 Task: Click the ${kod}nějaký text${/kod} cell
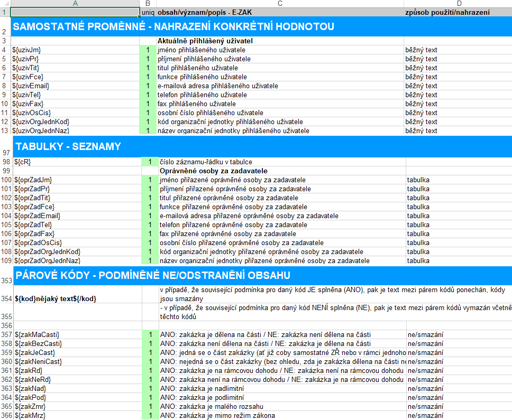75,298
